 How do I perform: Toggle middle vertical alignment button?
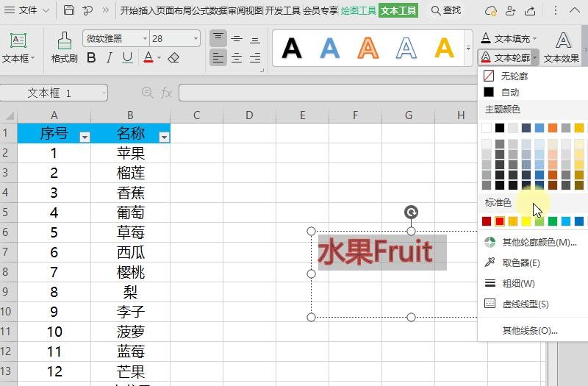[x=237, y=39]
